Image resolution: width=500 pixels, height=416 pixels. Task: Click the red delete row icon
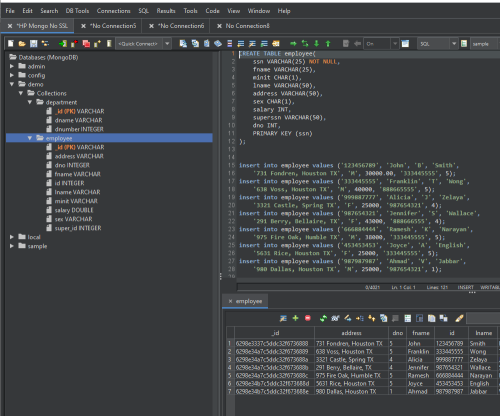click(x=308, y=318)
